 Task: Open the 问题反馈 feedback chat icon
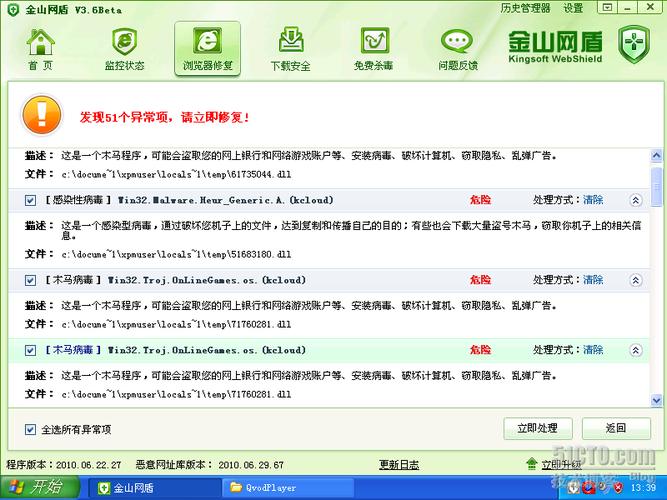(457, 41)
